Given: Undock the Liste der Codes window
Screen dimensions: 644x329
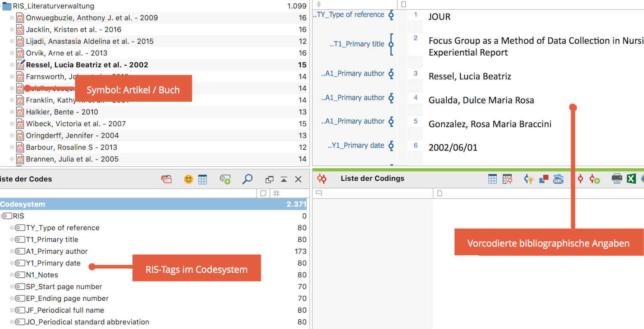Looking at the screenshot, I should [269, 179].
